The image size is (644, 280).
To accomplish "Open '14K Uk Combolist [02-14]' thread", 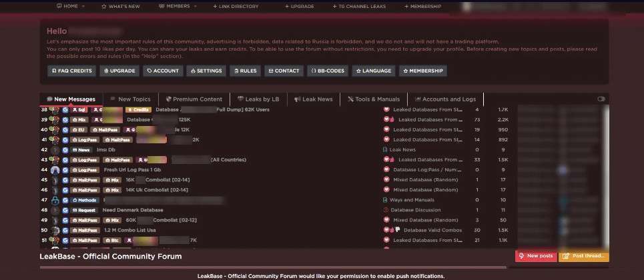I will coord(157,190).
